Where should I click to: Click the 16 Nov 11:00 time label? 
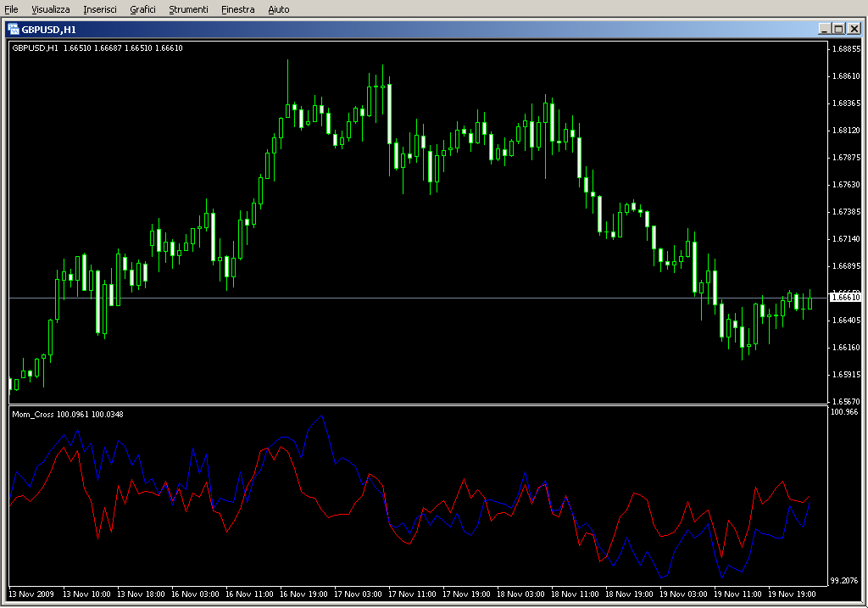click(x=249, y=594)
